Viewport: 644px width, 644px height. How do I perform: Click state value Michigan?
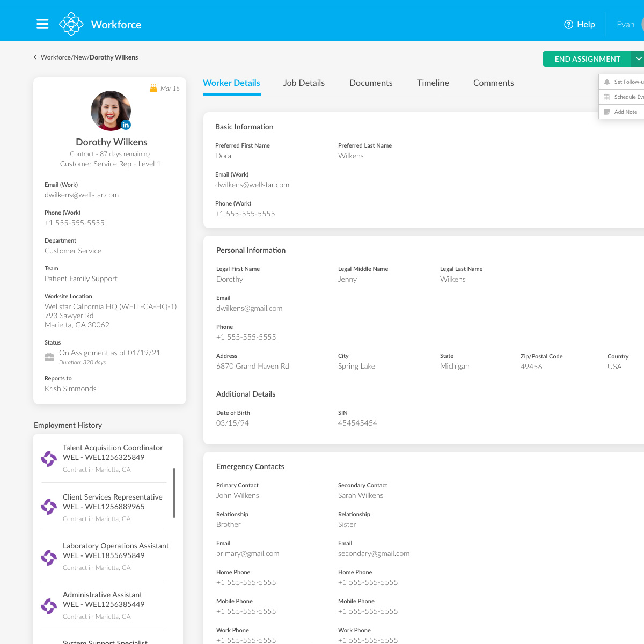(x=455, y=366)
